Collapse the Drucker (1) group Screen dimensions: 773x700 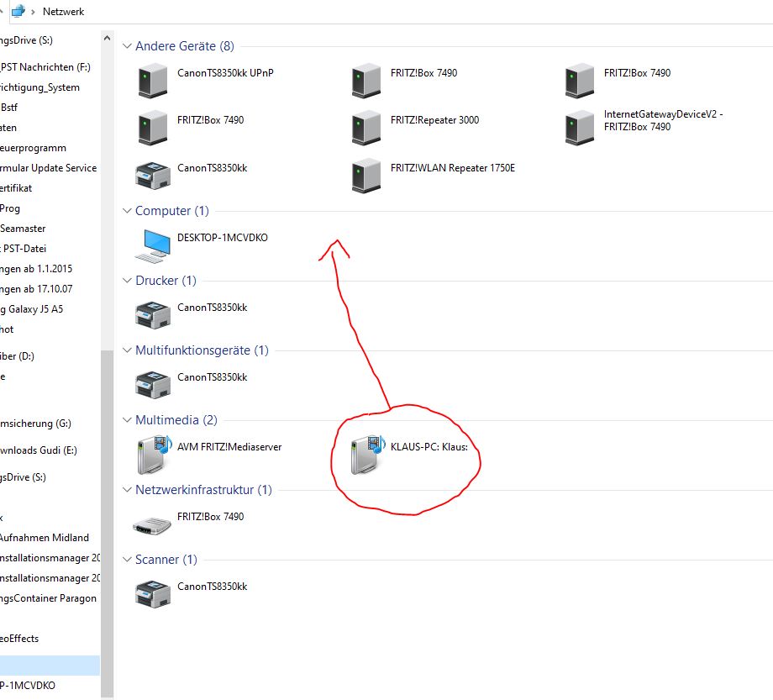127,280
